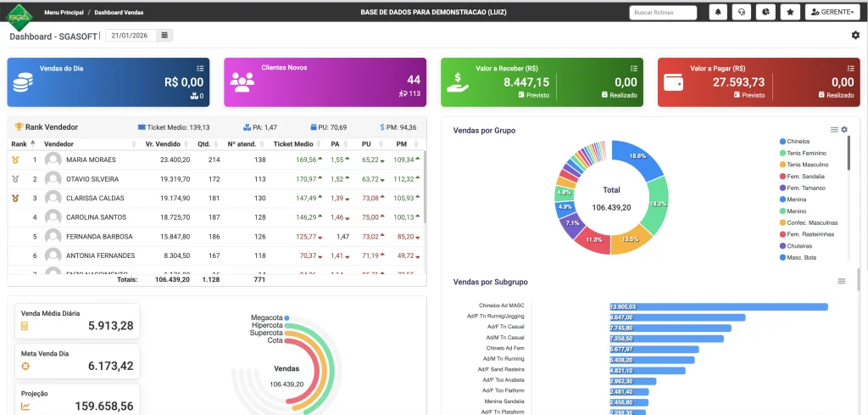Click the Buscar Rotinas search field

[x=663, y=13]
